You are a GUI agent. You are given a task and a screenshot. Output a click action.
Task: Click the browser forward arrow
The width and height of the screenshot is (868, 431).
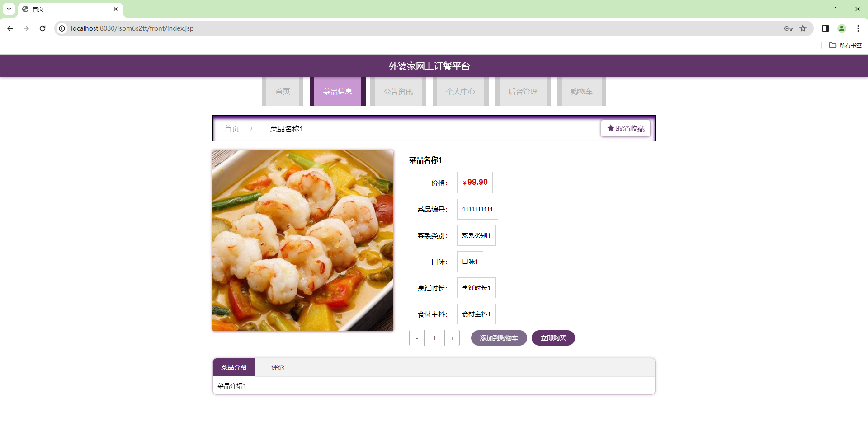tap(26, 28)
